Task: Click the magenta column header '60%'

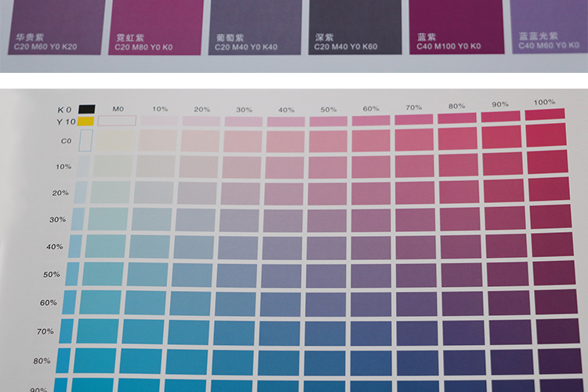Action: pos(371,109)
